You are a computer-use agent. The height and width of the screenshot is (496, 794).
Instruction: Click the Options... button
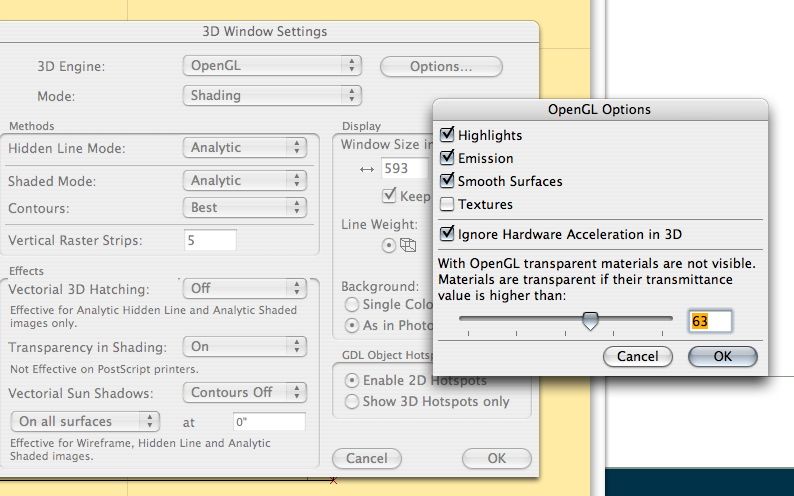(x=441, y=66)
